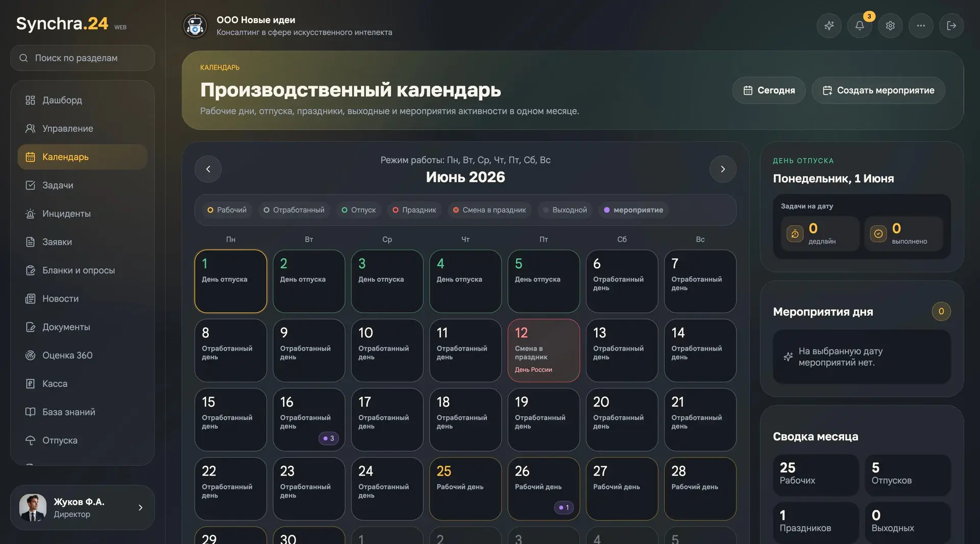The image size is (980, 544).
Task: Open the 3 events badge on June 16
Action: point(329,438)
